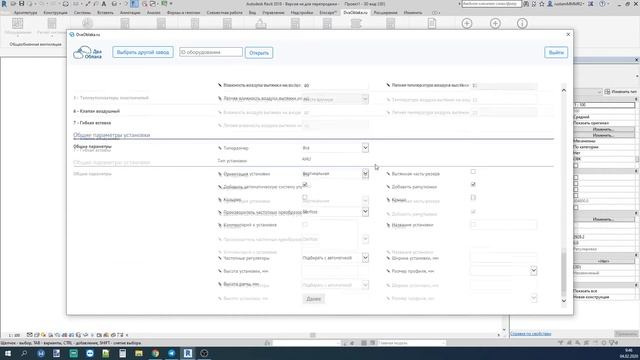Screen dimensions: 640x360
Task: Open faded dropdown below 'Производитель' row
Action: coord(365,239)
